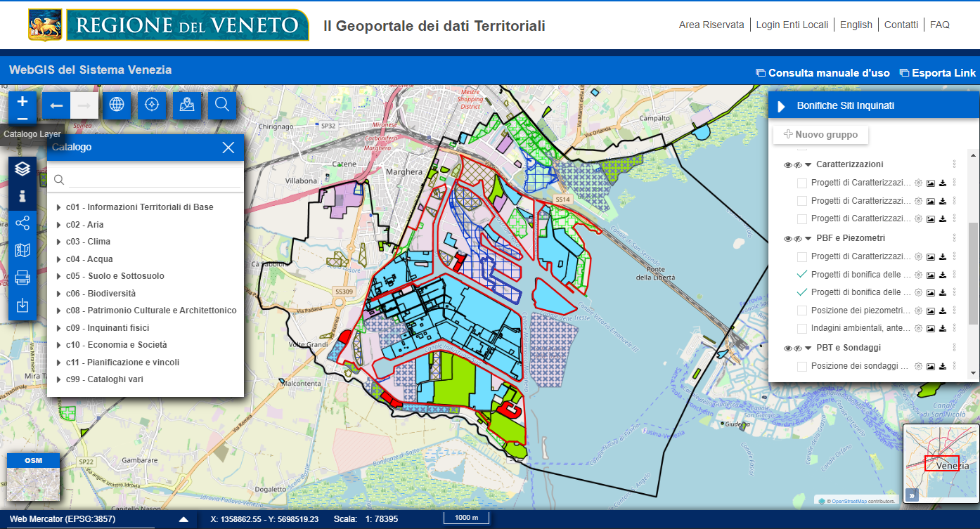
Task: Click the Nuovo gruppo button
Action: (x=820, y=134)
